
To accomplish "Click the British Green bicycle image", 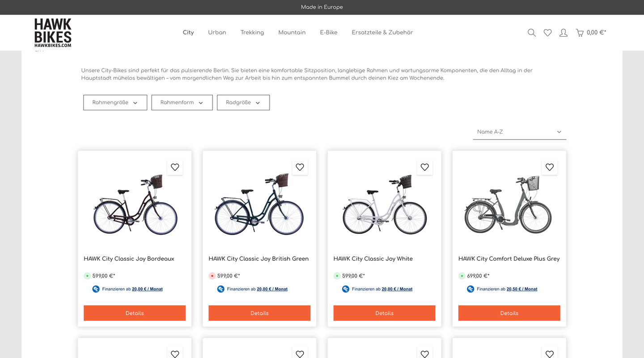I will coord(259,205).
